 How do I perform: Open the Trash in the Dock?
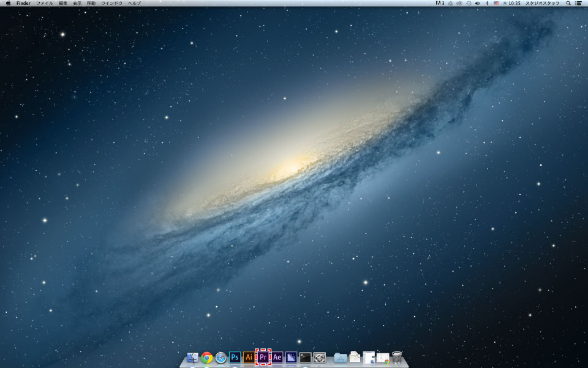tap(397, 357)
